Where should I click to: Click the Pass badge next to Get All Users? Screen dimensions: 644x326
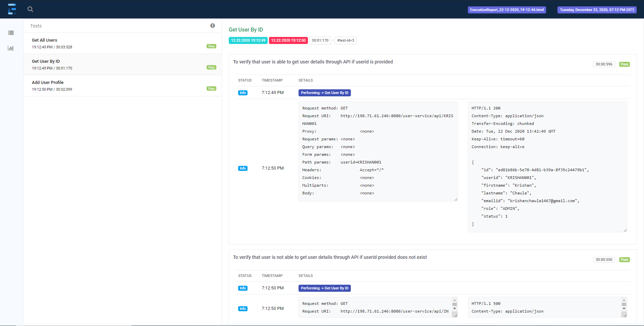(x=211, y=46)
